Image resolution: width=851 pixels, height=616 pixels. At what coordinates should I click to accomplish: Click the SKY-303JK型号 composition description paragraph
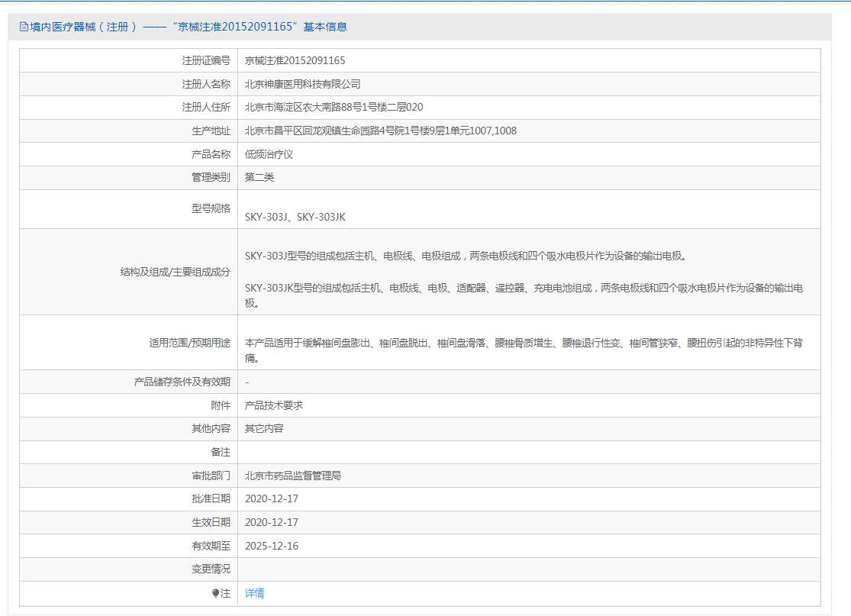[523, 295]
